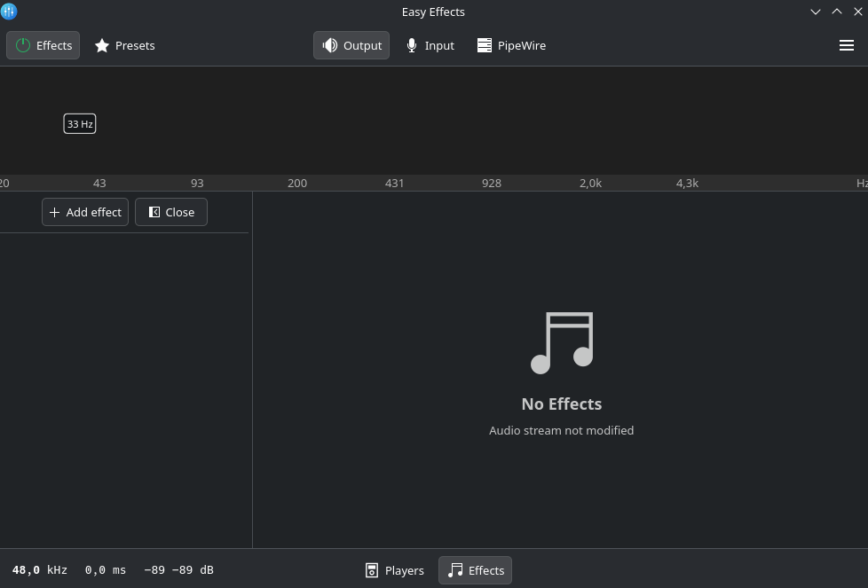This screenshot has height=588, width=868.
Task: Open the hamburger main menu
Action: [846, 45]
